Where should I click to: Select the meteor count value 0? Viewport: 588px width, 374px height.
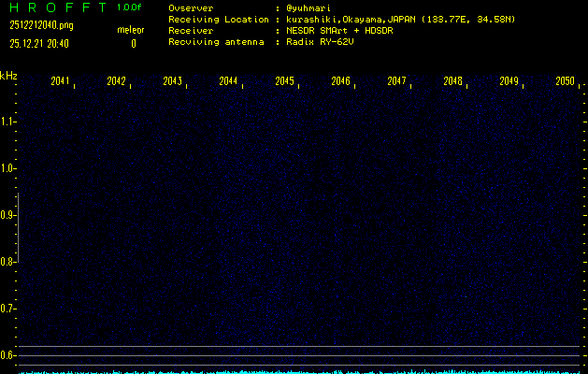pos(133,43)
